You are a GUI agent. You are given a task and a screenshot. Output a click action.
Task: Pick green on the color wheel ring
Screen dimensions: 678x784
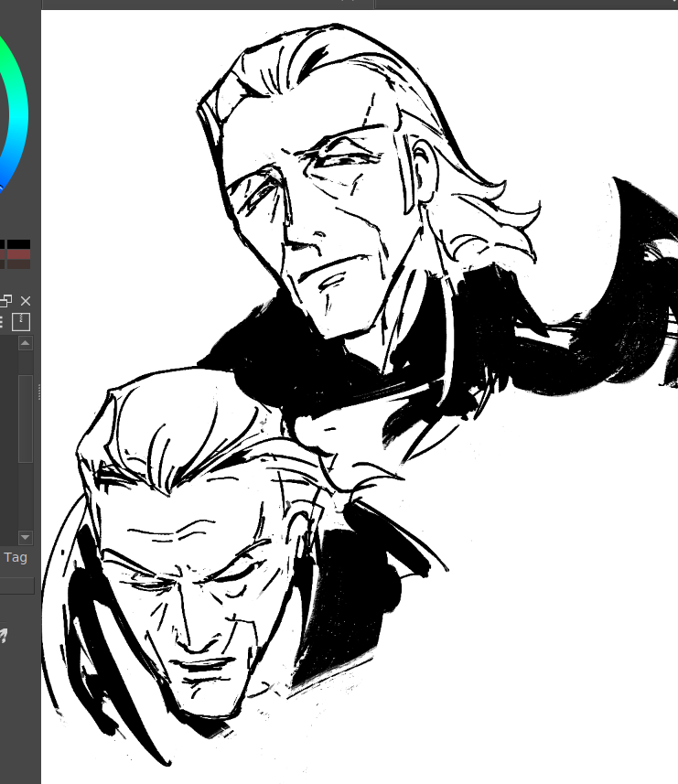(11, 48)
